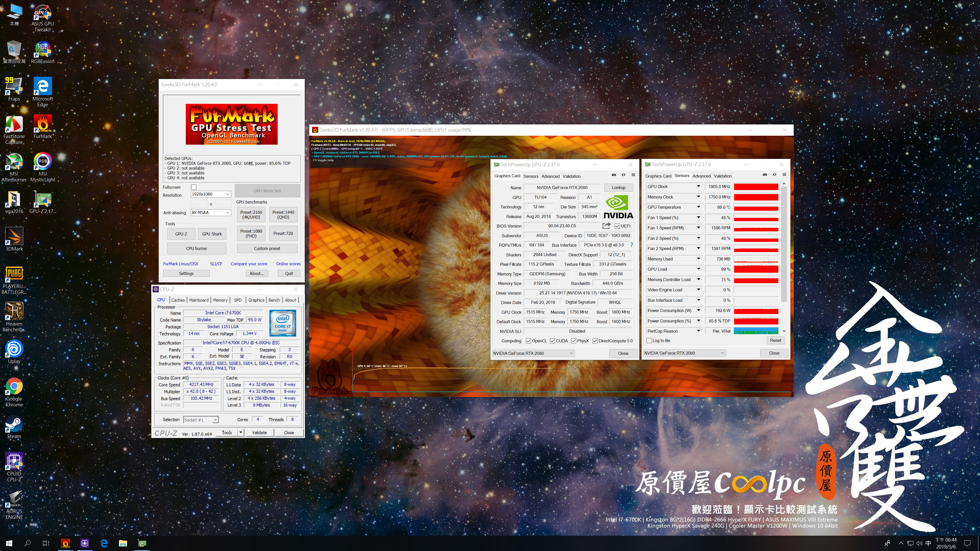This screenshot has height=551, width=980.
Task: Open Resolution 1920x1080 dropdown in FurMark
Action: coord(211,194)
